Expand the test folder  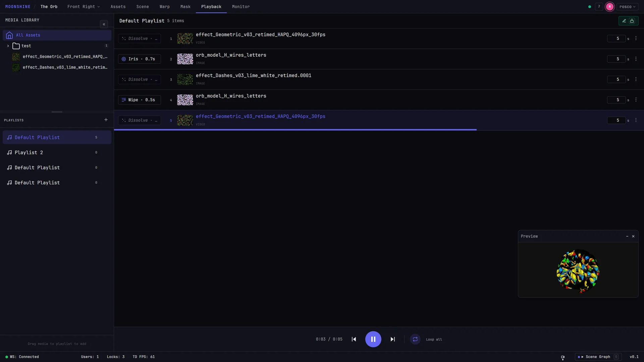(8, 46)
